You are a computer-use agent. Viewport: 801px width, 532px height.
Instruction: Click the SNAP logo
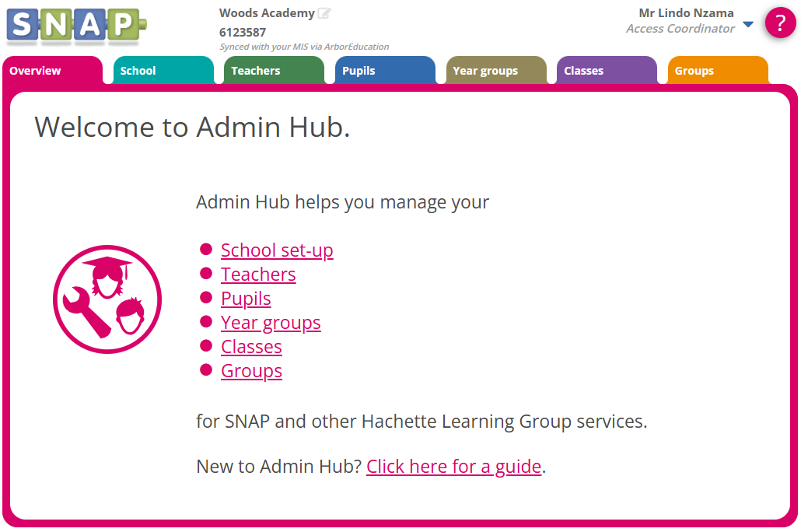coord(76,26)
